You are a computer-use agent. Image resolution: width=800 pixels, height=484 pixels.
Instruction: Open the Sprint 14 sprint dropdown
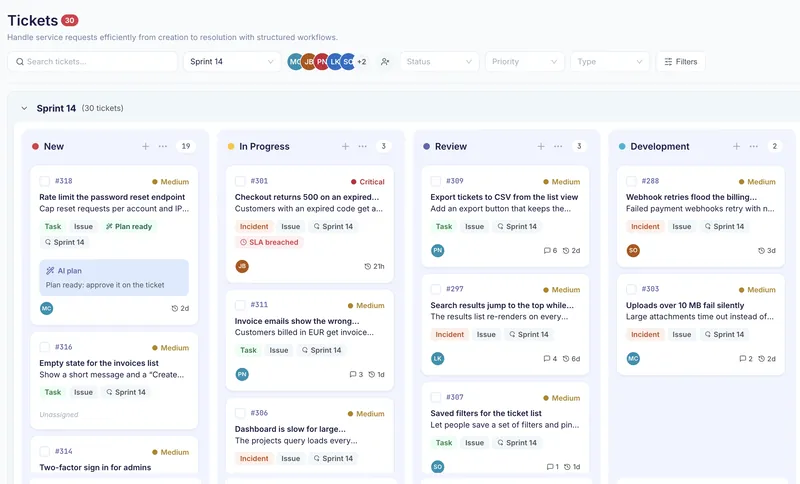(x=232, y=62)
